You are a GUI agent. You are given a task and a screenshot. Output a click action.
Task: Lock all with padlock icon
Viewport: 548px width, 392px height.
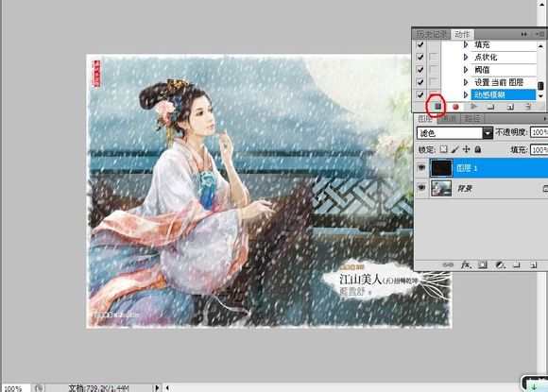[x=478, y=149]
